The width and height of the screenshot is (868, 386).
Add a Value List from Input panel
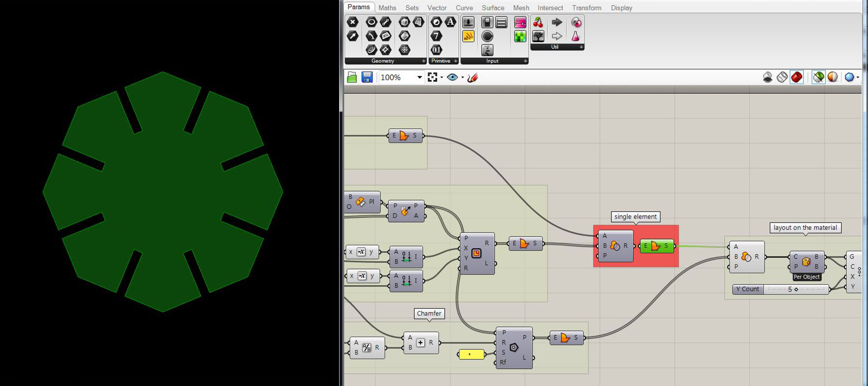pos(501,22)
